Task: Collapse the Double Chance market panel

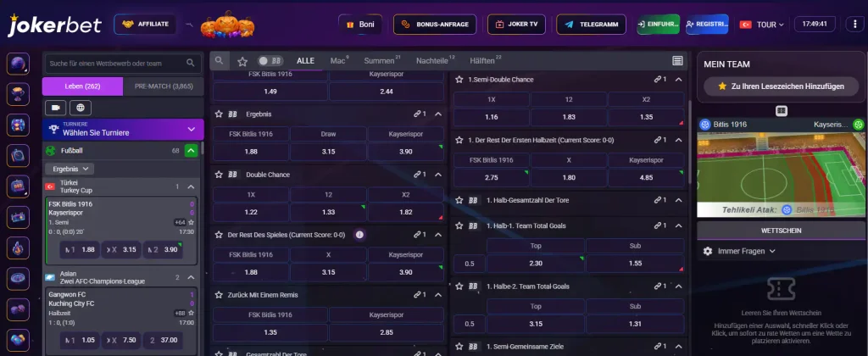Action: (438, 175)
